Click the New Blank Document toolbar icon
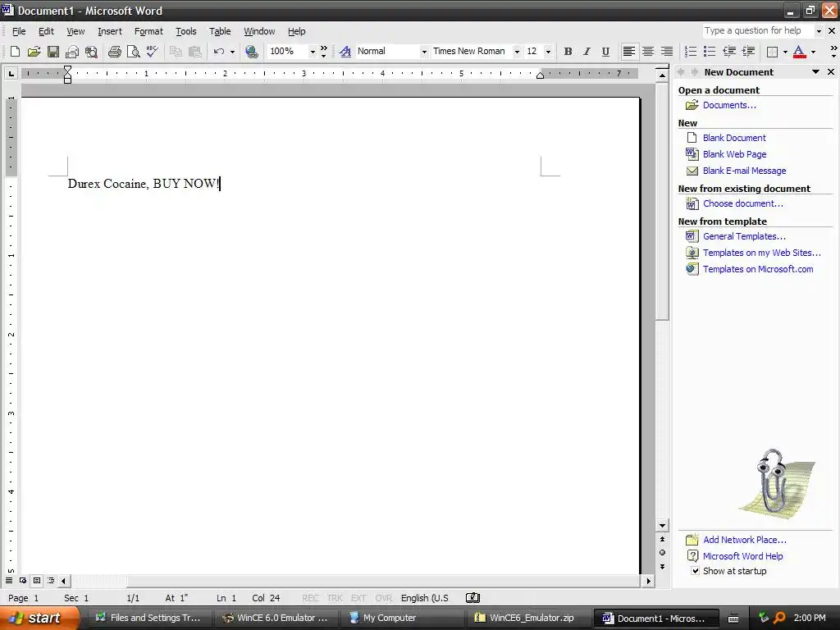Screen dimensions: 840x630 click(x=15, y=52)
